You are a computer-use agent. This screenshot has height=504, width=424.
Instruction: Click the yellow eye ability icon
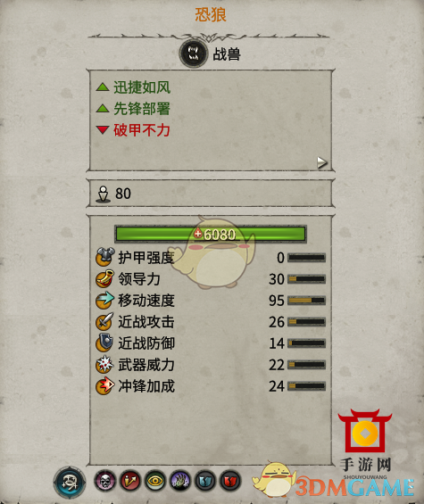tap(155, 481)
